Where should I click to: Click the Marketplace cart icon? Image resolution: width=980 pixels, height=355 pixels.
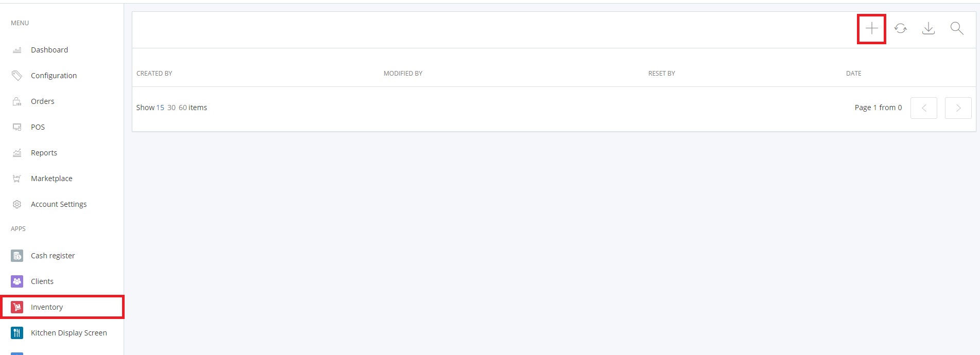(x=17, y=179)
